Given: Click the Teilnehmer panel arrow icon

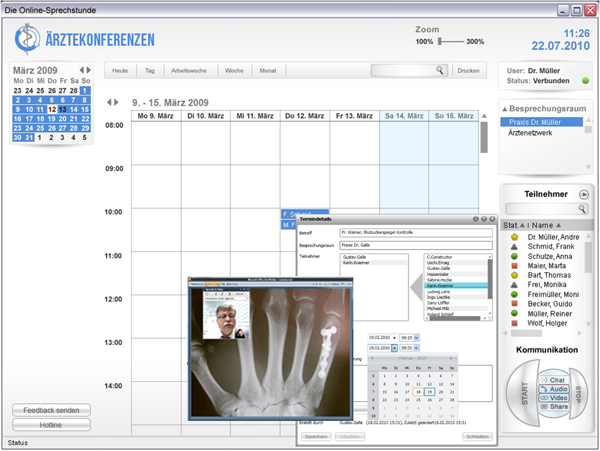Looking at the screenshot, I should click(x=583, y=194).
